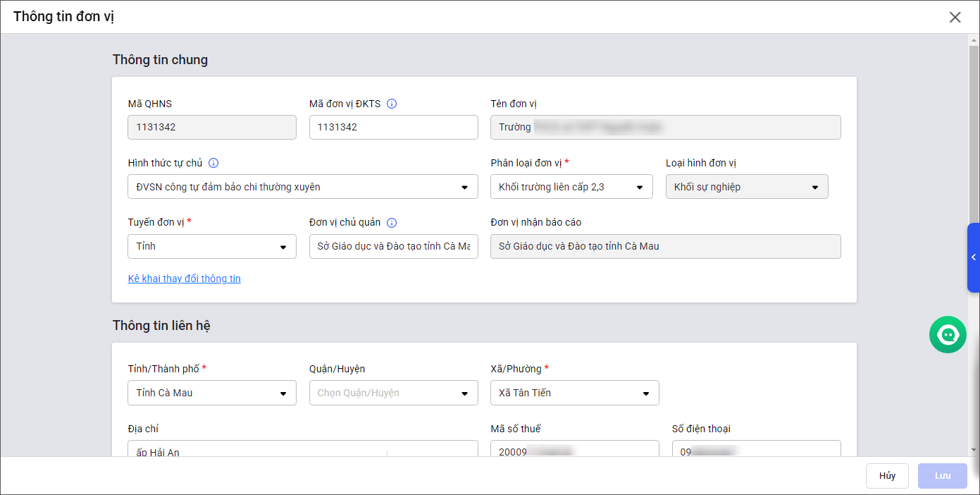Choose a Quận/Huyện from the dropdown
The image size is (980, 495).
click(x=393, y=393)
